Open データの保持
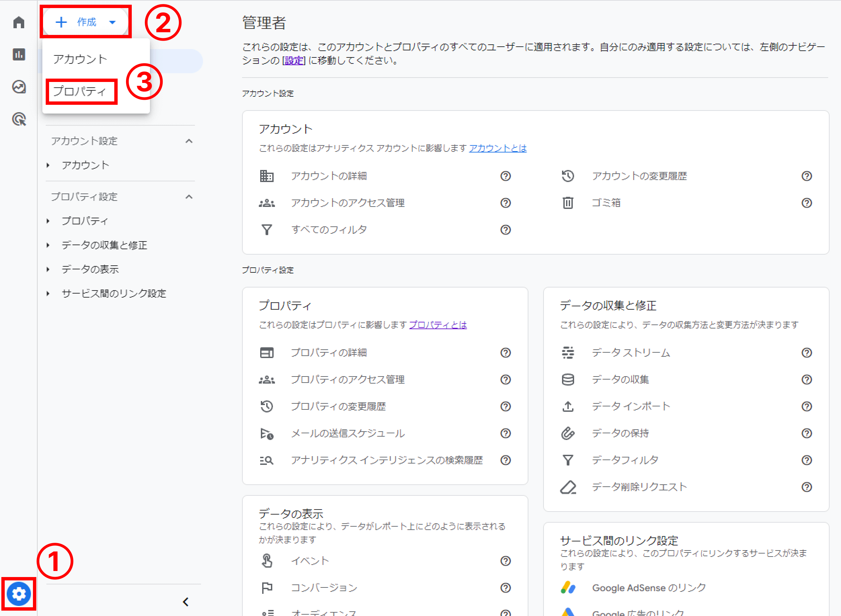Screen dimensions: 841x616 (620, 433)
